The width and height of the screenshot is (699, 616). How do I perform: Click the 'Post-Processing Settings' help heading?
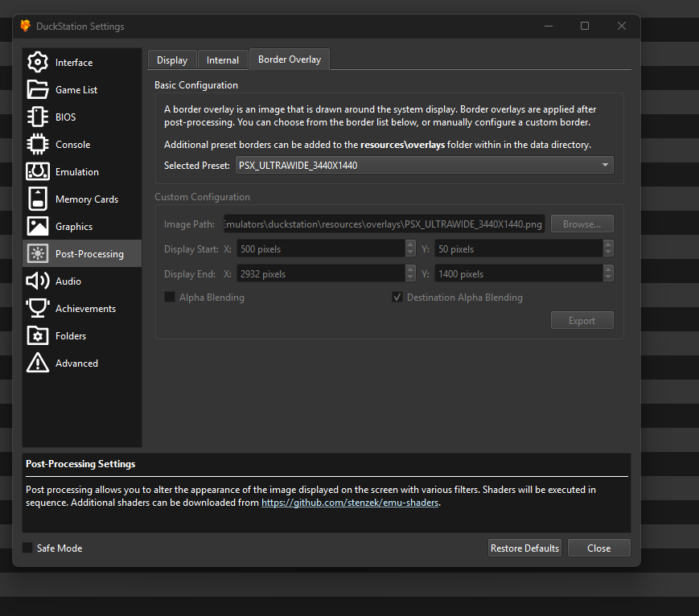tap(80, 463)
